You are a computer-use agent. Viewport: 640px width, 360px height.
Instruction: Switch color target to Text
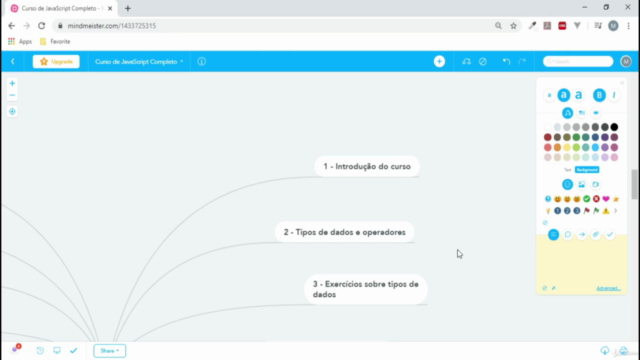click(567, 170)
